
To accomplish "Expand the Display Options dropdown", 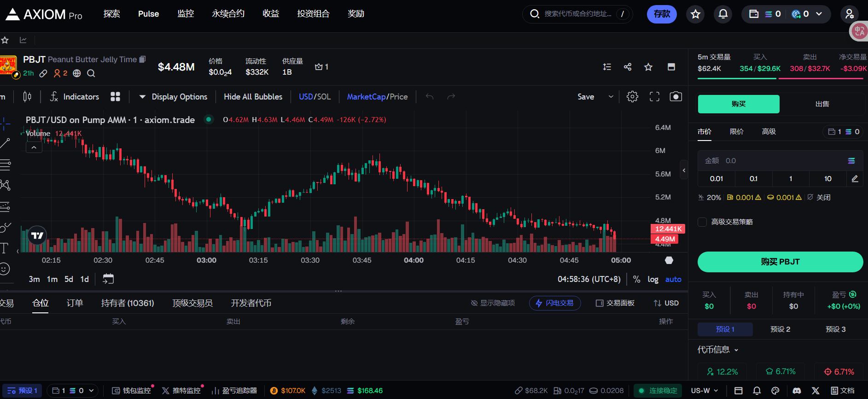I will (x=173, y=97).
